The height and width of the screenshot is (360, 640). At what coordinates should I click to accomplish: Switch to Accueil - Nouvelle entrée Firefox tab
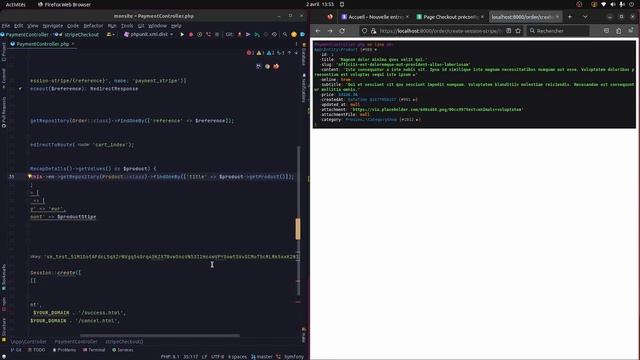tap(375, 17)
